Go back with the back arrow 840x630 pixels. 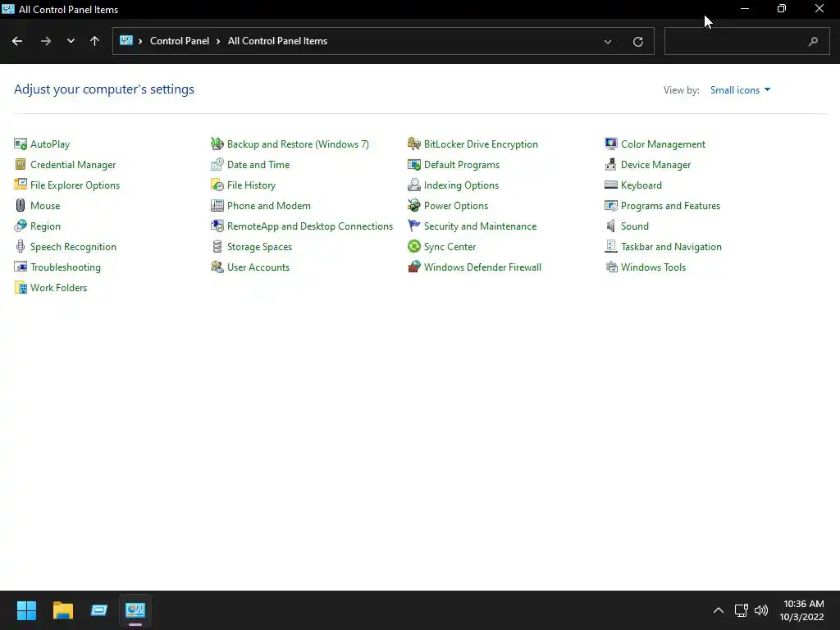click(17, 41)
